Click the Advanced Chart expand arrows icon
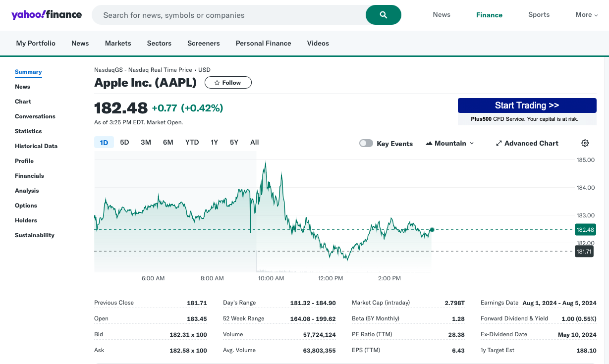This screenshot has width=609, height=364. click(x=498, y=143)
